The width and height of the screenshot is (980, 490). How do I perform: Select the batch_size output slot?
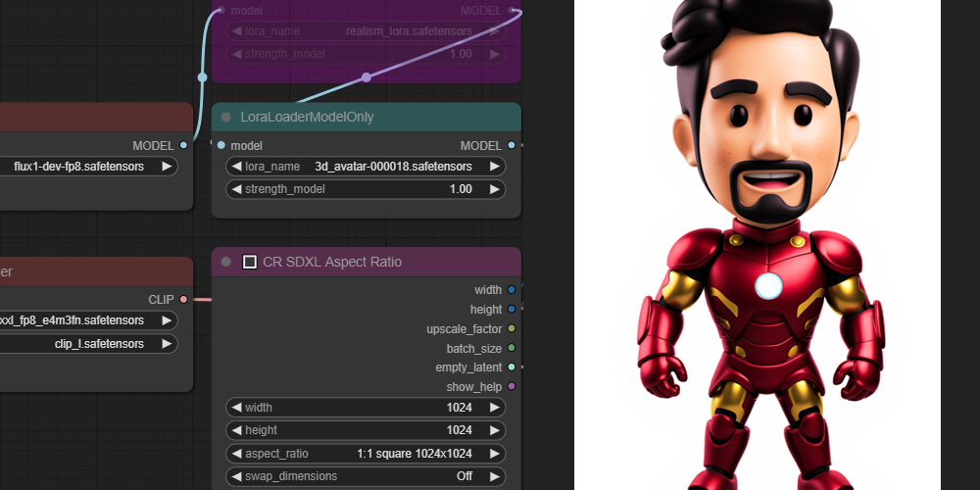pos(512,348)
